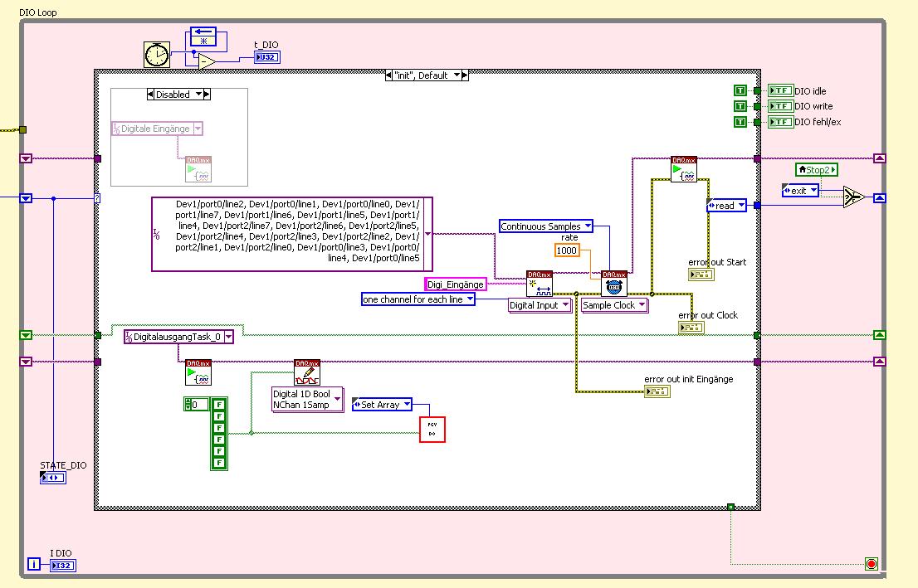Click the feedback node above the subtract function

(x=203, y=36)
